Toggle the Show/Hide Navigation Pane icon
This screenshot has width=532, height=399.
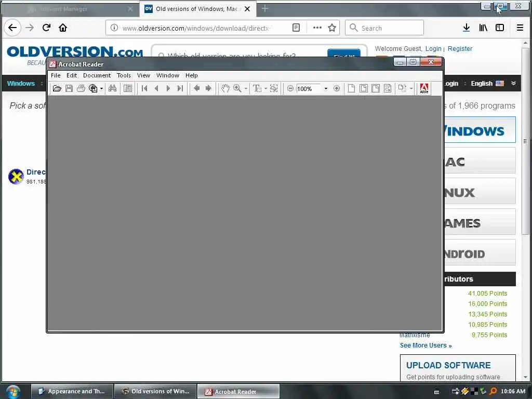[x=128, y=88]
